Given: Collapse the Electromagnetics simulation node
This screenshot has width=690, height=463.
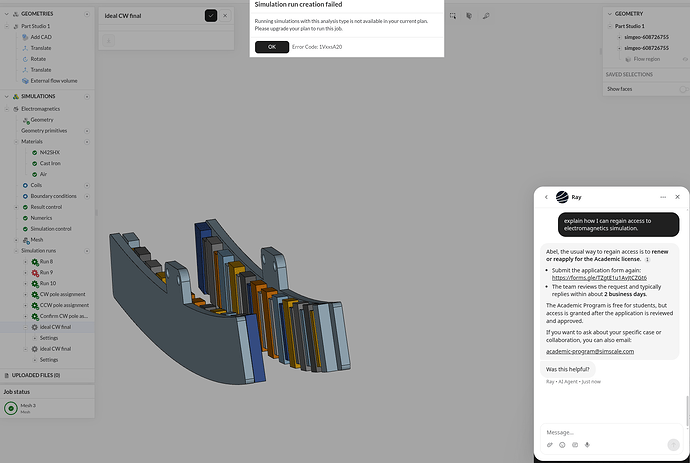Looking at the screenshot, I should [x=7, y=109].
